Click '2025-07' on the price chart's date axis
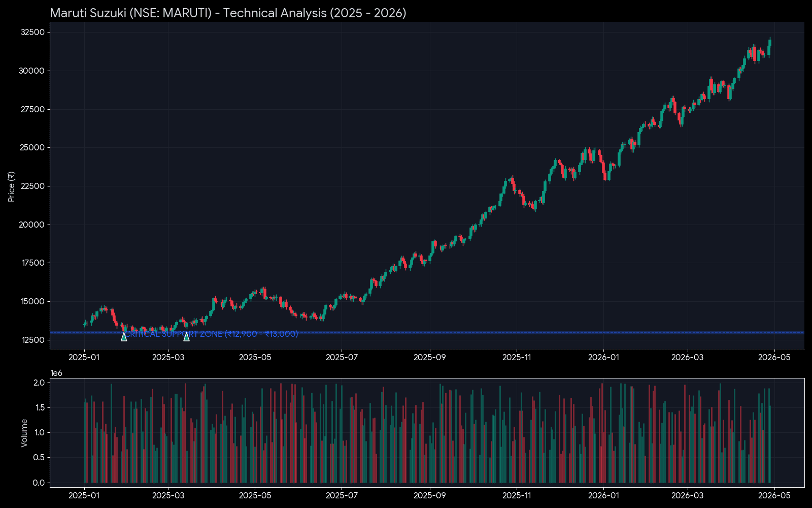This screenshot has height=508, width=812. (342, 357)
